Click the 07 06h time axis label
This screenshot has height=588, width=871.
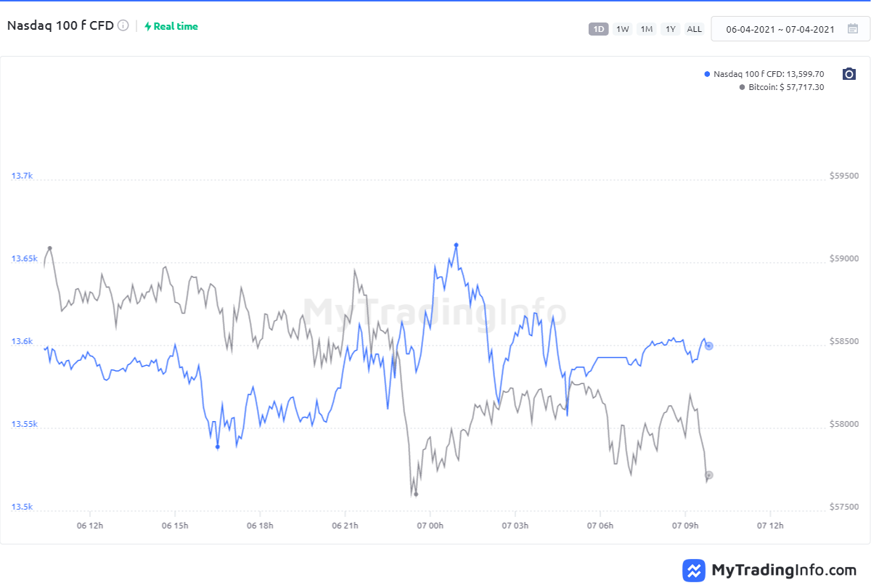(x=600, y=525)
